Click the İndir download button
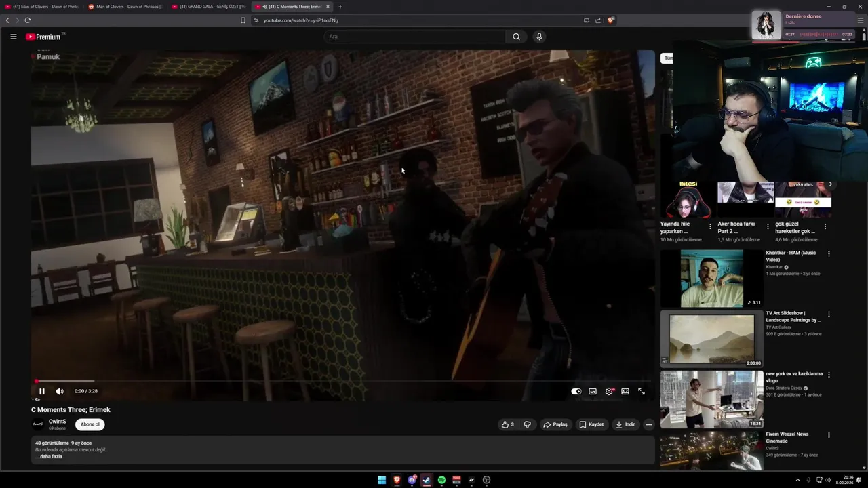The image size is (868, 488). point(625,424)
